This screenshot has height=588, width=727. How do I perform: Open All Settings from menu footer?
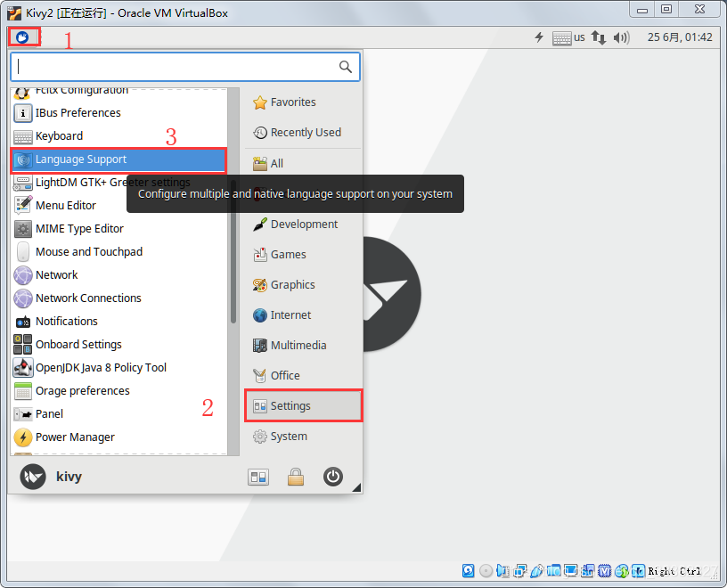point(258,477)
